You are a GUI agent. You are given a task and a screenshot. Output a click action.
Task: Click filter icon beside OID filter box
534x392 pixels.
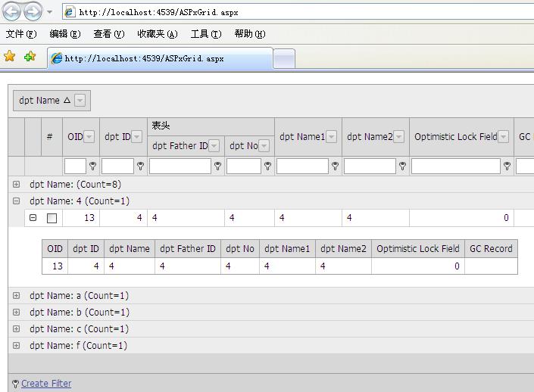click(92, 166)
